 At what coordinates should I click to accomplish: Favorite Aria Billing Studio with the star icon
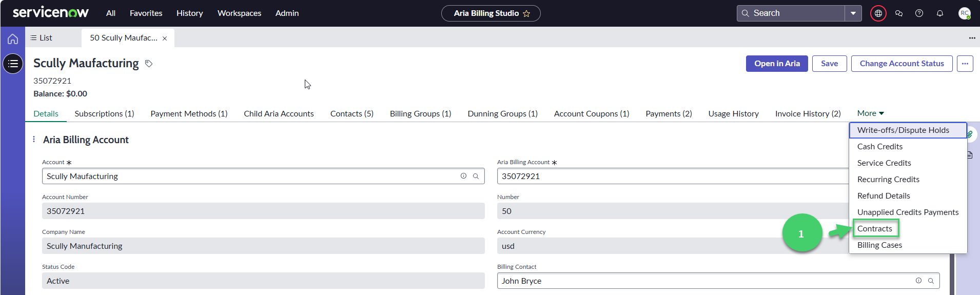(526, 13)
